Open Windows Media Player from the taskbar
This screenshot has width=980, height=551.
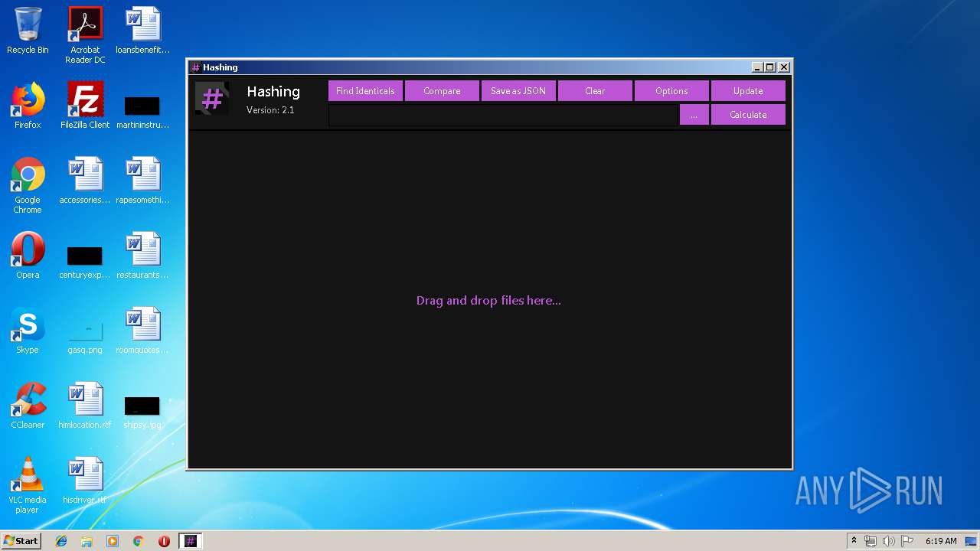pyautogui.click(x=113, y=541)
